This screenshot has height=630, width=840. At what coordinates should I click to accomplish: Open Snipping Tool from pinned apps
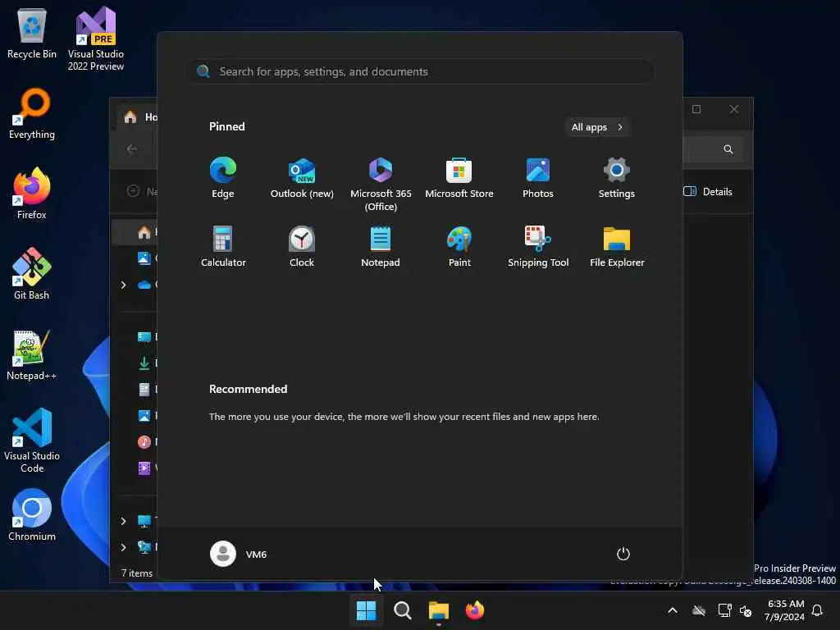tap(538, 246)
